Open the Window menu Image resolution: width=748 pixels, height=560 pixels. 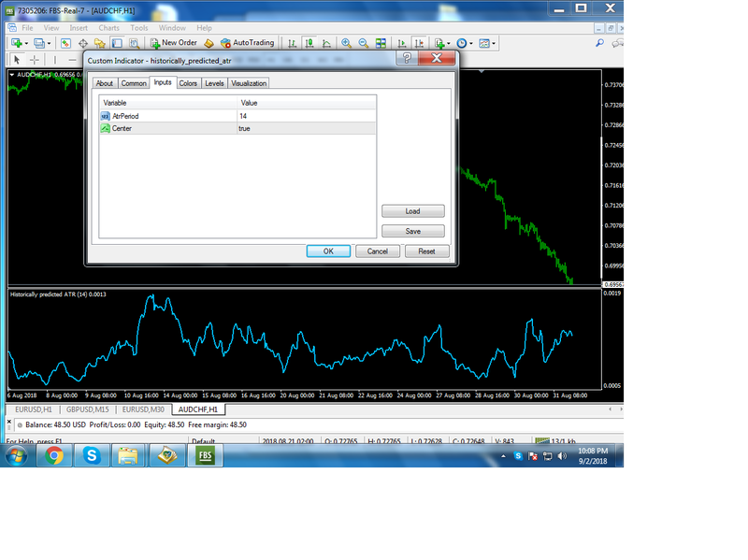tap(172, 28)
